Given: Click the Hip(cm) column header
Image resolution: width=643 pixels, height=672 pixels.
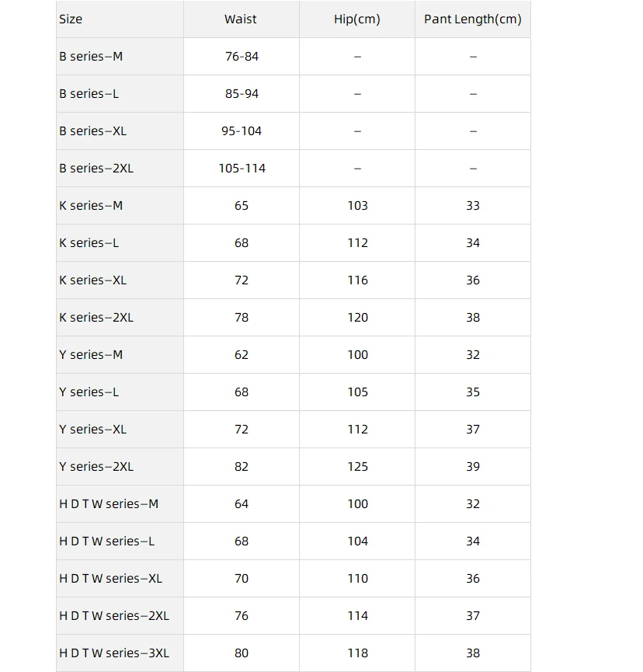Looking at the screenshot, I should [357, 19].
